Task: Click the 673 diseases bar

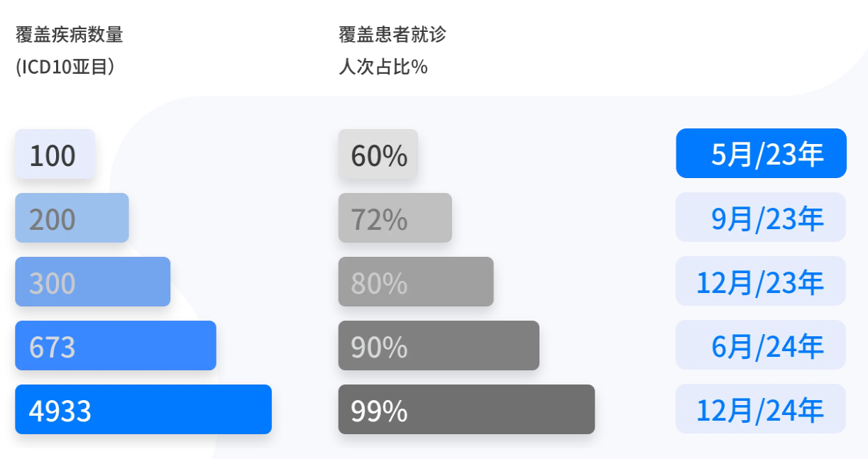Action: 116,345
